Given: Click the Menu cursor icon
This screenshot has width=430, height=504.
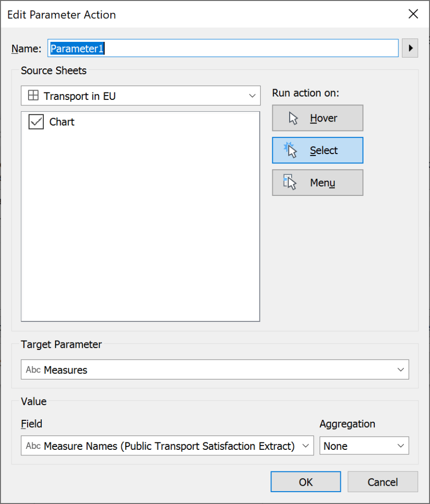Looking at the screenshot, I should (x=290, y=182).
